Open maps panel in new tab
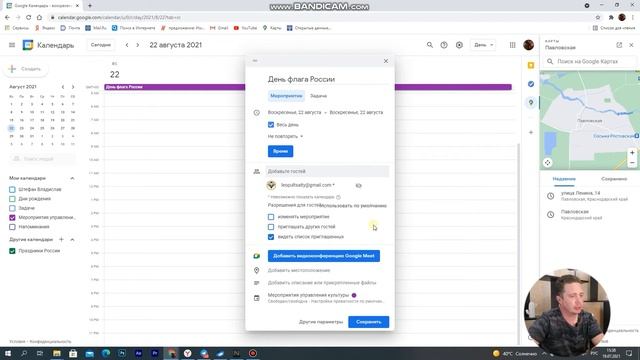The width and height of the screenshot is (640, 360). [619, 45]
